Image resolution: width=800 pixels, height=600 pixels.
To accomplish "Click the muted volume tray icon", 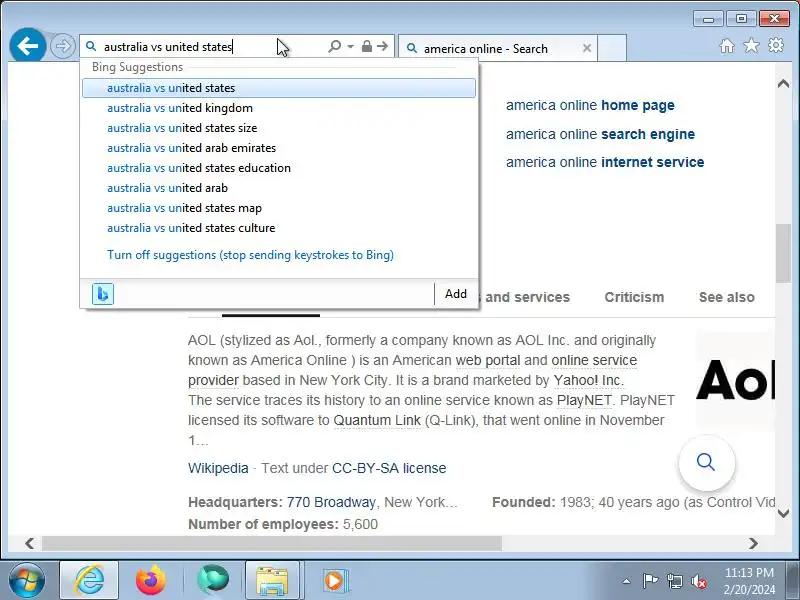I will point(698,581).
